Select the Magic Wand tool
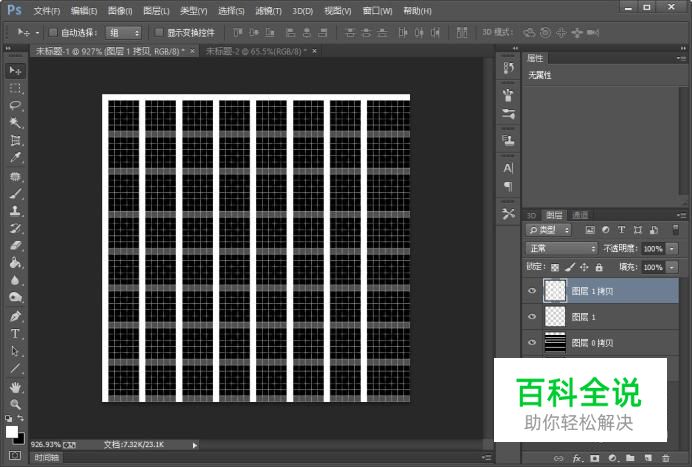The height and width of the screenshot is (467, 692). pos(15,123)
